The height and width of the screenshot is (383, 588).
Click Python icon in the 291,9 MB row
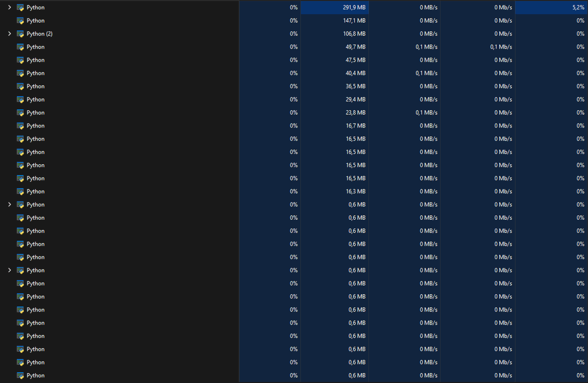point(21,8)
